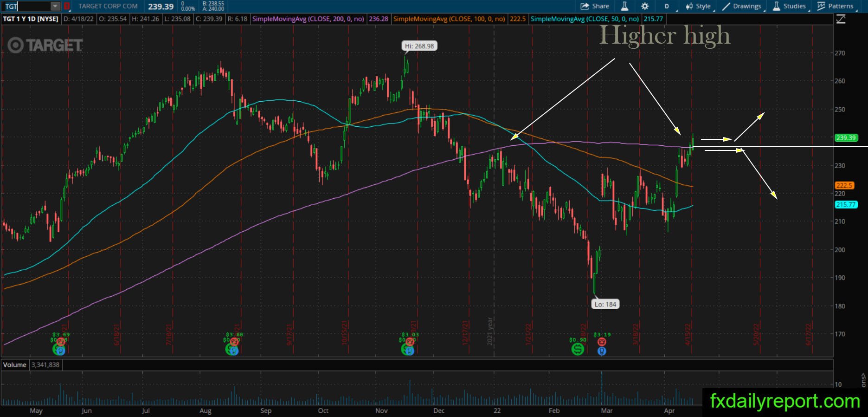Viewport: 868px width, 417px height.
Task: Click the Feb label on the time axis
Action: point(554,411)
